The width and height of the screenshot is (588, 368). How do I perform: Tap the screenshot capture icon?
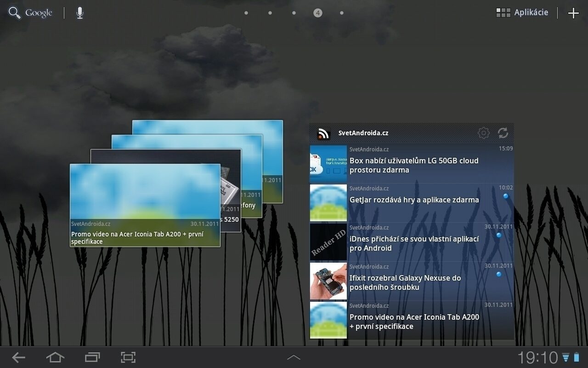128,357
